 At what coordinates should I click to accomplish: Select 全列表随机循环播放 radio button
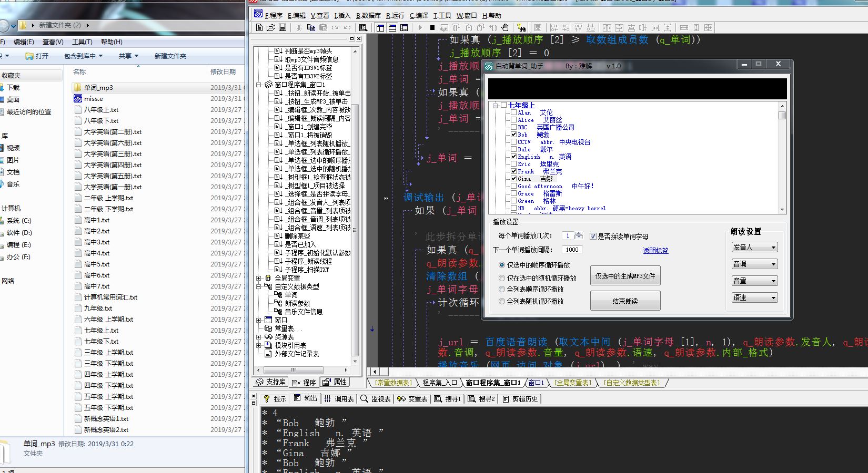(x=502, y=301)
